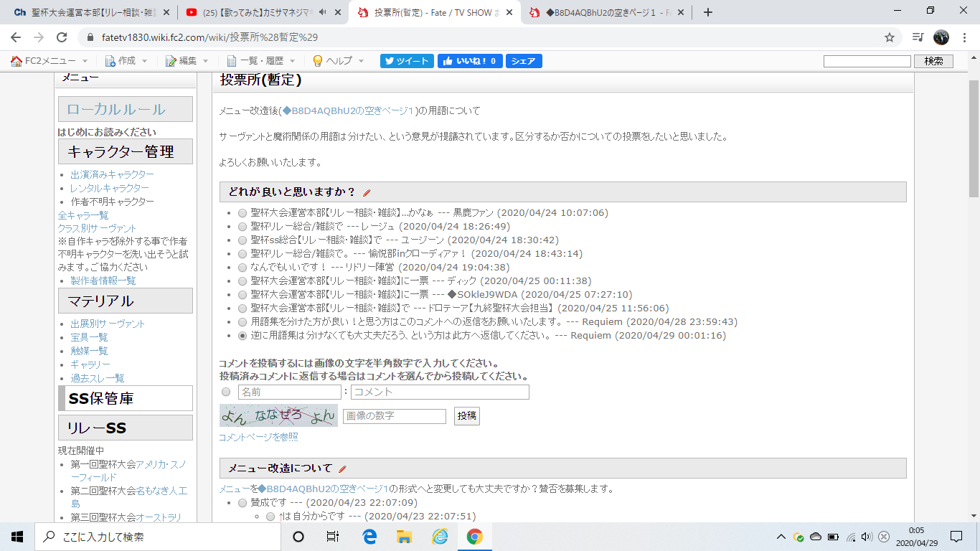This screenshot has width=980, height=551.
Task: Open the ヘルプ menu in the toolbar
Action: [x=338, y=61]
